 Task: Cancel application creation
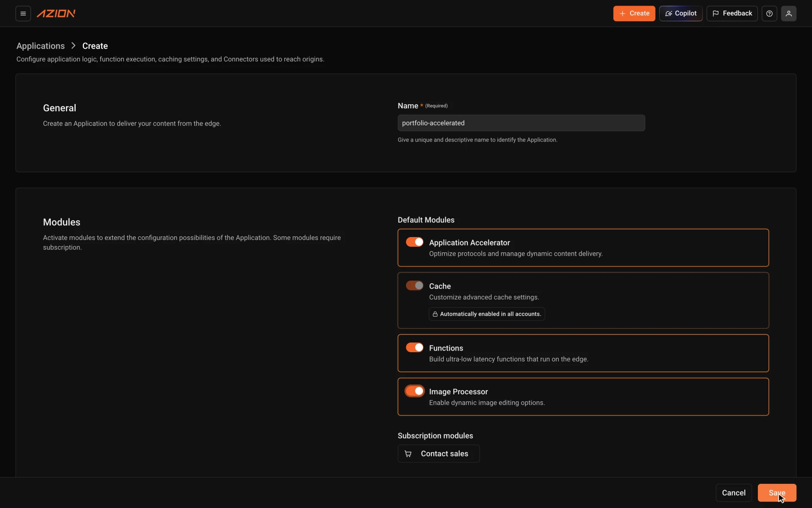tap(734, 493)
